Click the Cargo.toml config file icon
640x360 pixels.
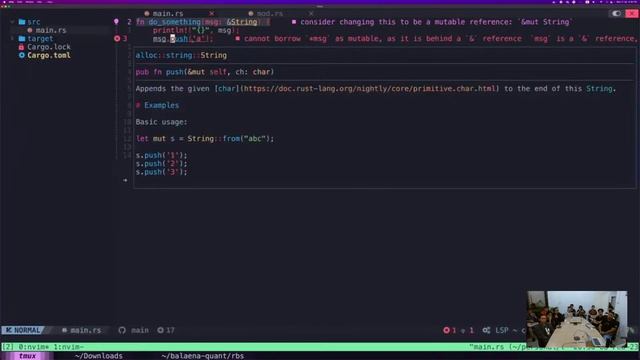(22, 55)
